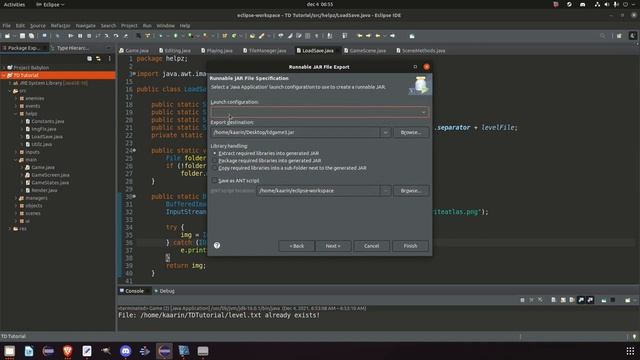Collapse the main package

coord(16,160)
